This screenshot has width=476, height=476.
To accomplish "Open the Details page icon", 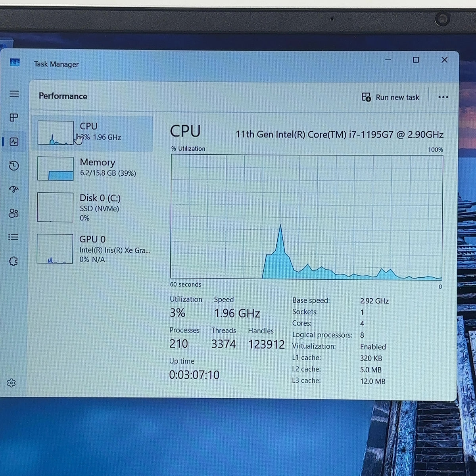I will [x=13, y=237].
